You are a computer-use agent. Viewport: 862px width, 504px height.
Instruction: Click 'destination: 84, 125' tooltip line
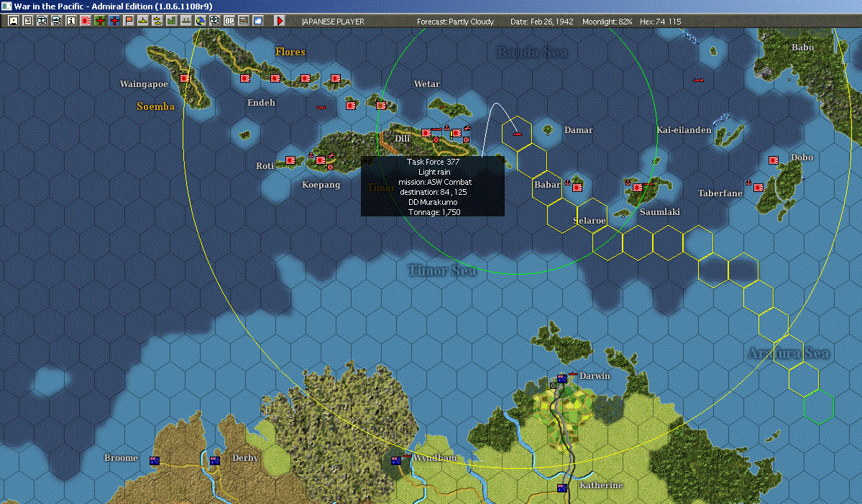[434, 192]
